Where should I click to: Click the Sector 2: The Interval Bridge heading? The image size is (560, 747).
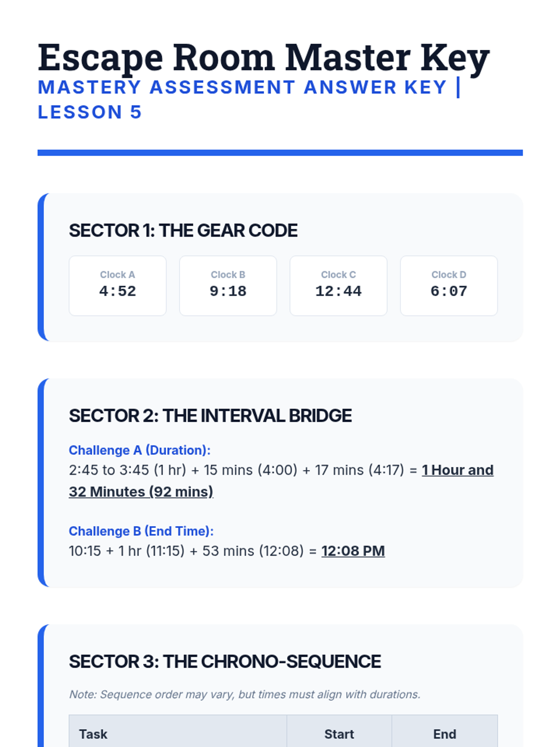click(x=210, y=416)
